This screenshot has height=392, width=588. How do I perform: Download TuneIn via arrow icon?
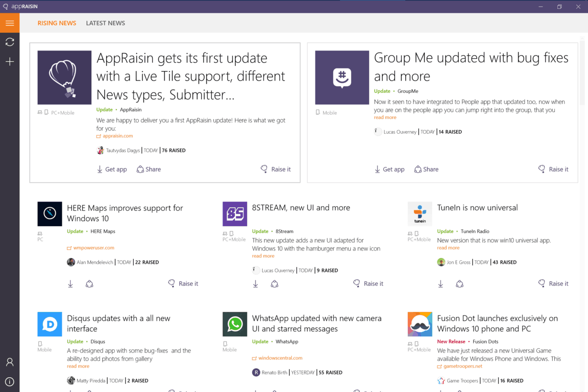(440, 284)
